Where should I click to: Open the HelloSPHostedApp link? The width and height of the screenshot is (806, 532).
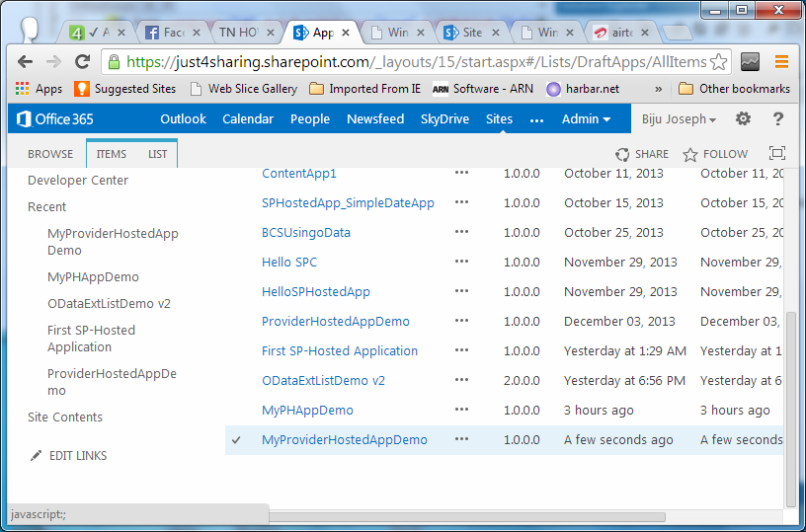(x=316, y=292)
